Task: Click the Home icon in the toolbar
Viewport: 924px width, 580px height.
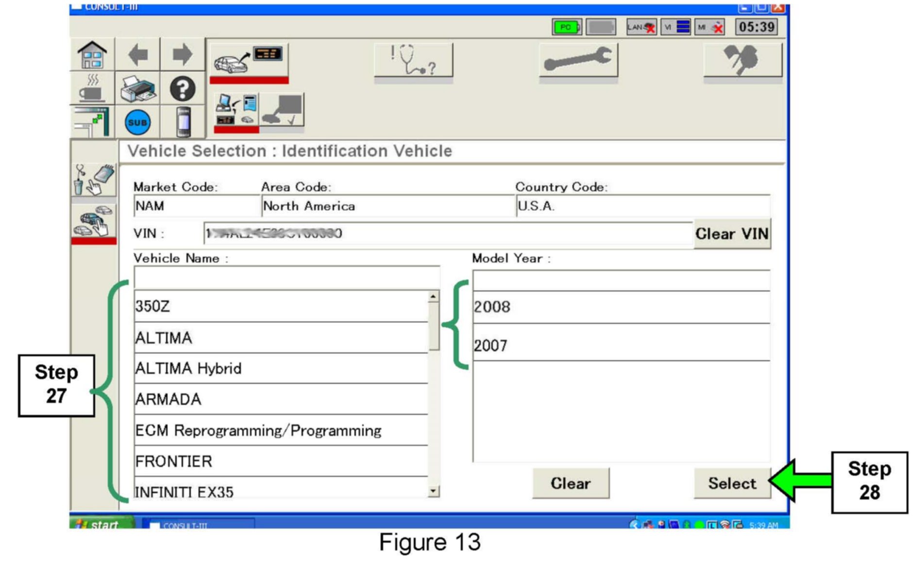Action: (x=92, y=55)
